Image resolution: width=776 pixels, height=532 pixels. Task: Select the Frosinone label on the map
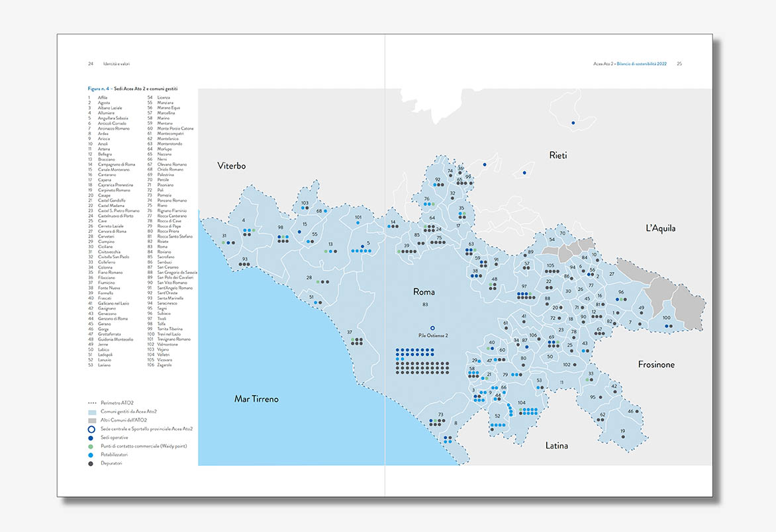[x=656, y=365]
